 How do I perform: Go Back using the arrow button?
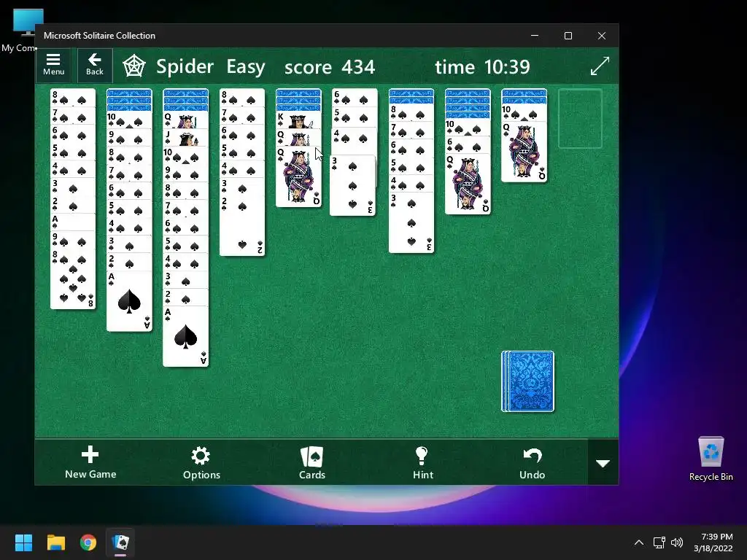click(x=94, y=65)
